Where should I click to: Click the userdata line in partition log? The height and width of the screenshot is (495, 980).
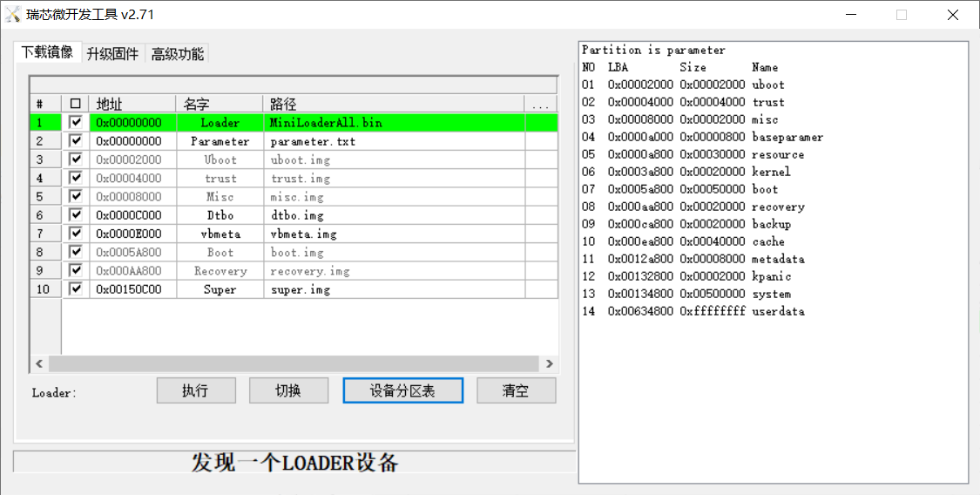(x=693, y=310)
